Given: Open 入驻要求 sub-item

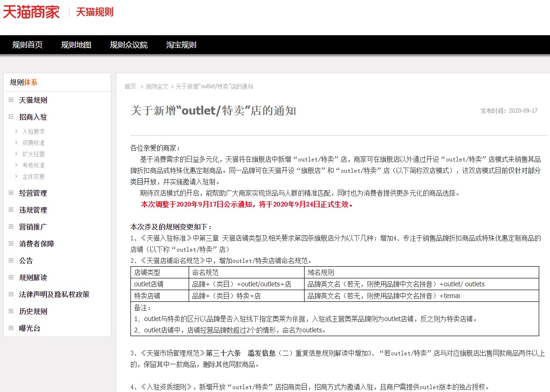Looking at the screenshot, I should tap(33, 131).
